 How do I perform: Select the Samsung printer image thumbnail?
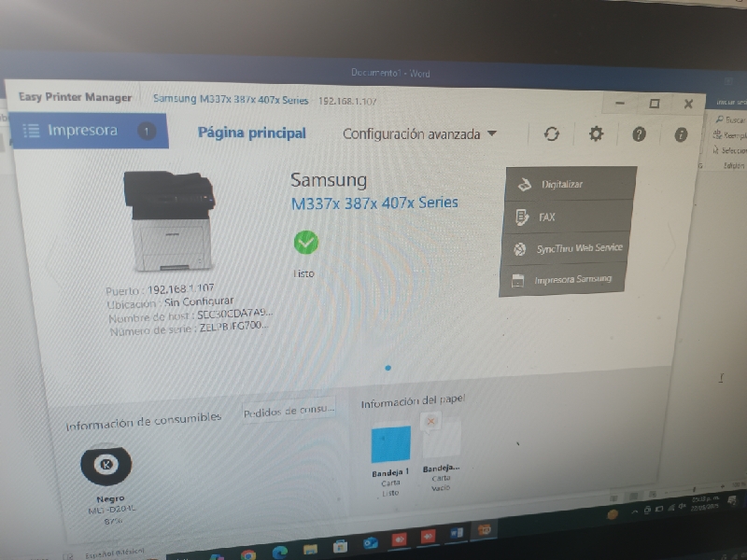[x=169, y=221]
